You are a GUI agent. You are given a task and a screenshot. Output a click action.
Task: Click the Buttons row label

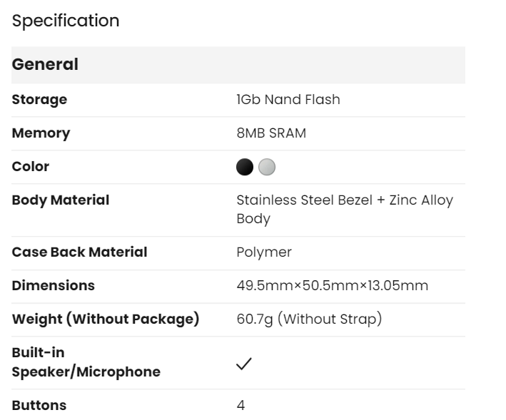[x=39, y=406]
